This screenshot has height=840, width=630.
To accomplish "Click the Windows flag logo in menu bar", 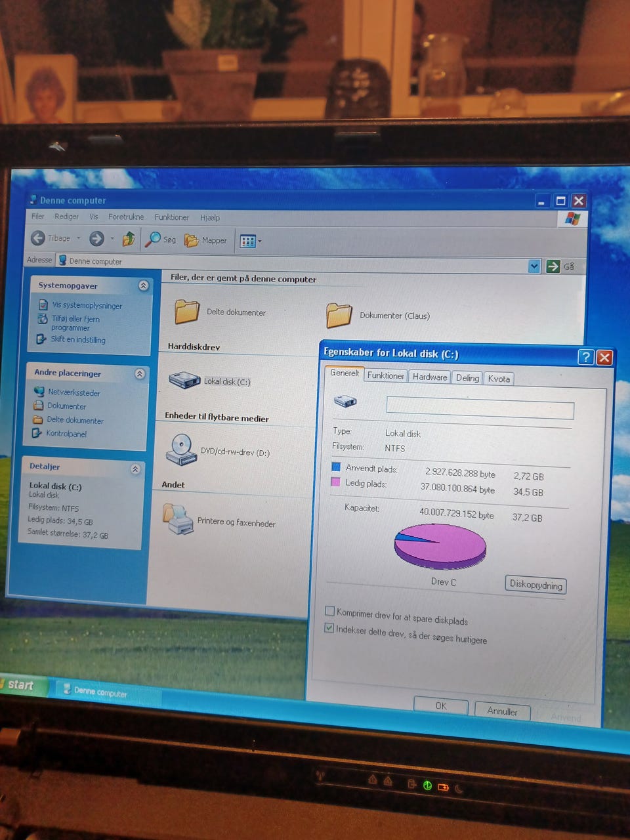I will (572, 219).
